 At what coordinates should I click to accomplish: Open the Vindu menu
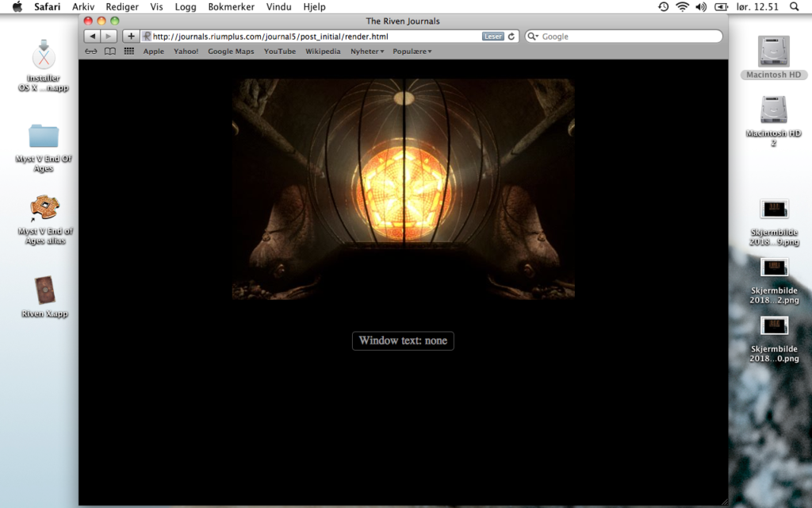(278, 6)
